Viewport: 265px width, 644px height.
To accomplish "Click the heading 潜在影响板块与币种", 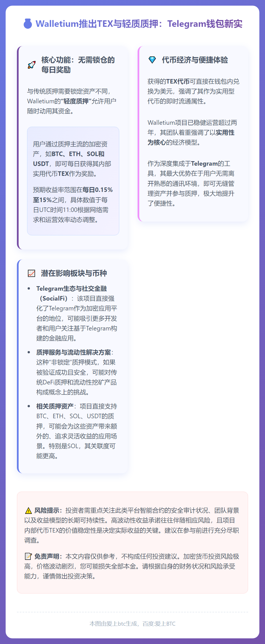I will coord(74,273).
